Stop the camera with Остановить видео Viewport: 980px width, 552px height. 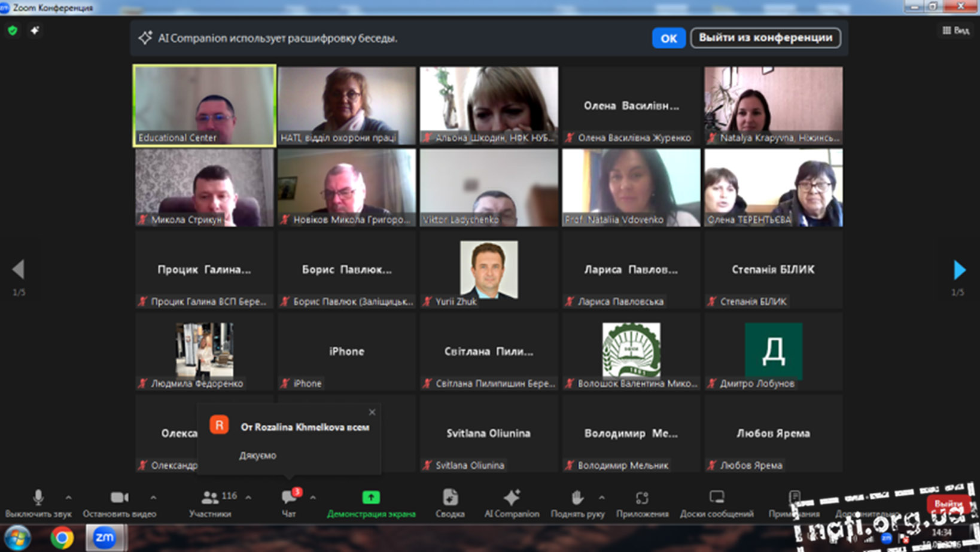pos(119,503)
